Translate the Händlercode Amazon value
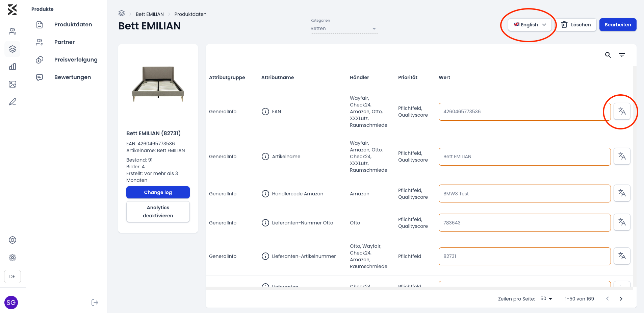The height and width of the screenshot is (313, 644). click(x=622, y=193)
